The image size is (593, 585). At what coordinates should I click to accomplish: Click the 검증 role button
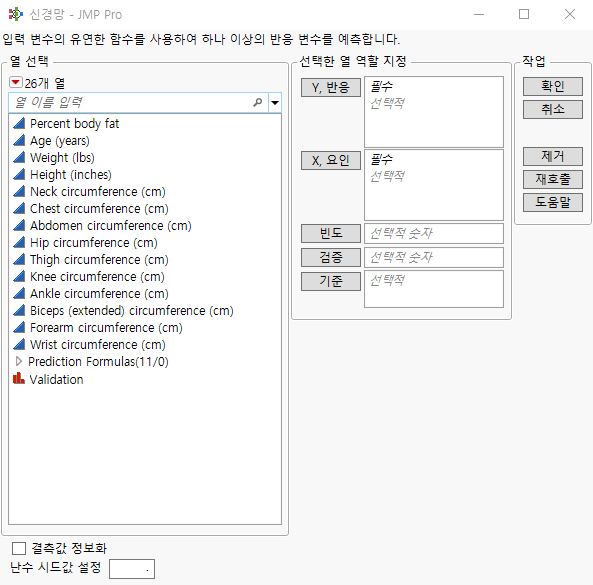331,258
